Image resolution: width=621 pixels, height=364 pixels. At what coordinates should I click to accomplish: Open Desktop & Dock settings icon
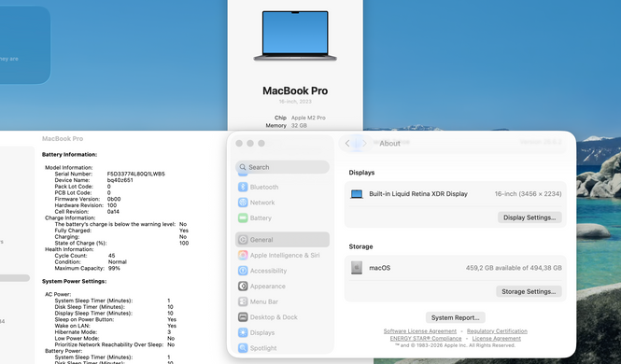(243, 317)
